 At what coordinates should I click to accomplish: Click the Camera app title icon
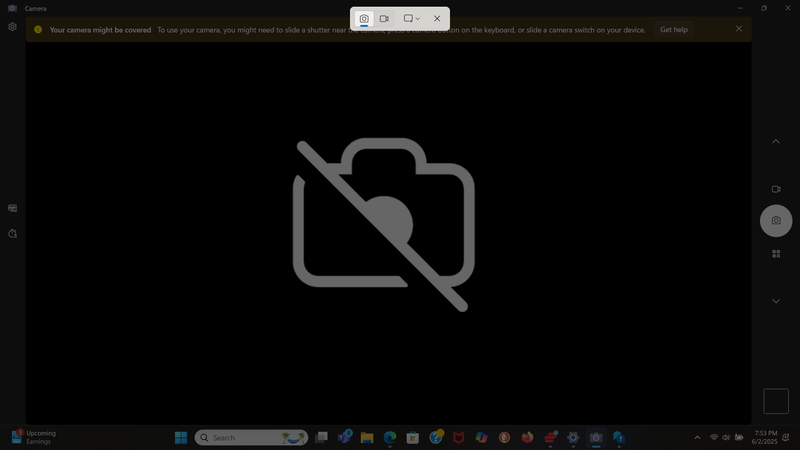tap(12, 8)
